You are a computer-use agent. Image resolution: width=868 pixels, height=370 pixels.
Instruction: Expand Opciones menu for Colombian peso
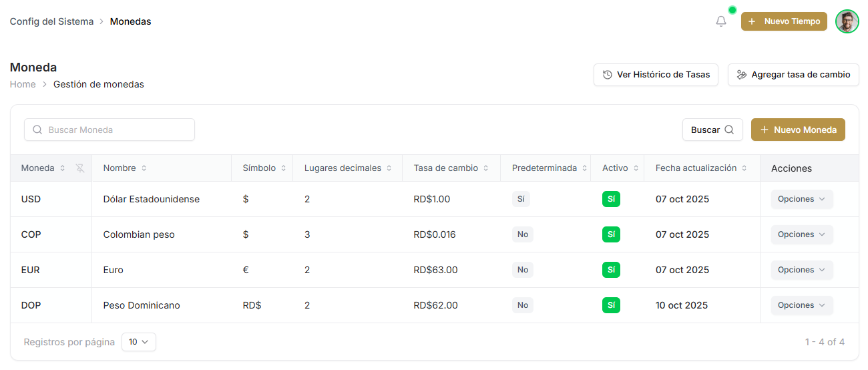pos(801,234)
